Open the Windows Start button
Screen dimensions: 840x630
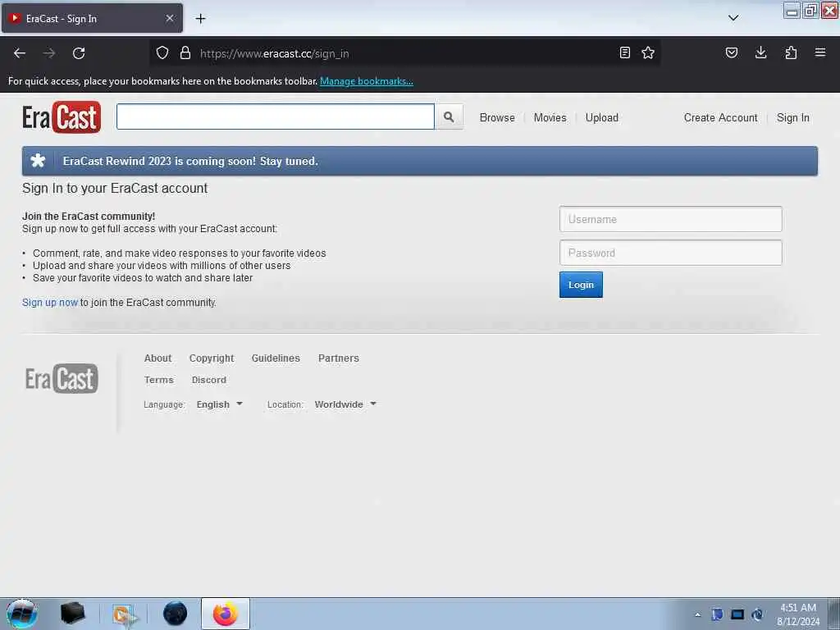pyautogui.click(x=22, y=614)
